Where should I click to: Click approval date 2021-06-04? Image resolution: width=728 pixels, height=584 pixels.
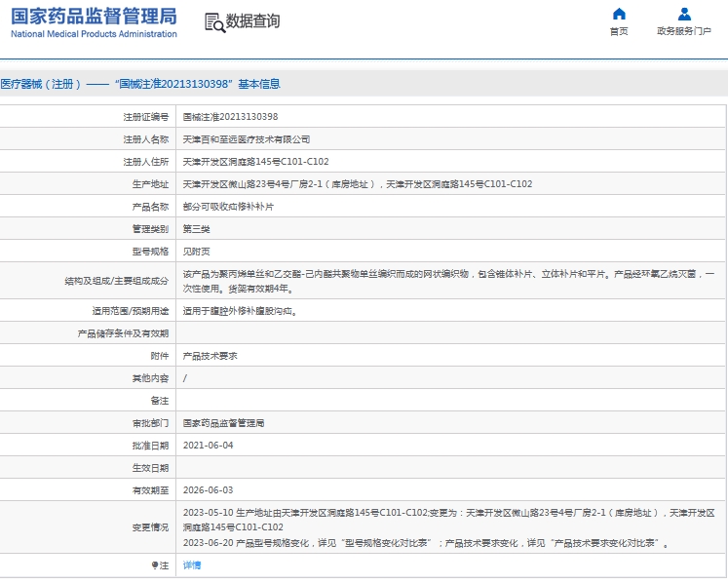[208, 446]
